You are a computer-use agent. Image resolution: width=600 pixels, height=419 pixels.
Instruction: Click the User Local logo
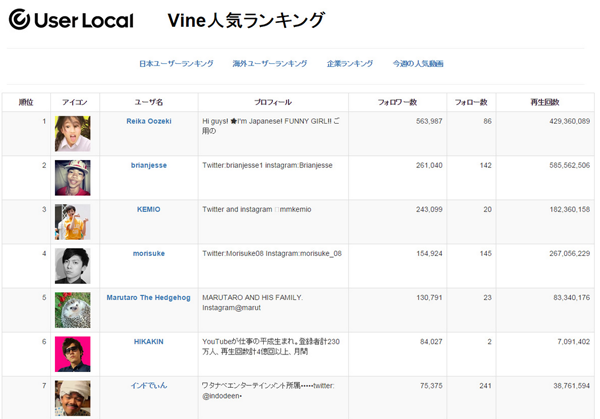coord(71,20)
